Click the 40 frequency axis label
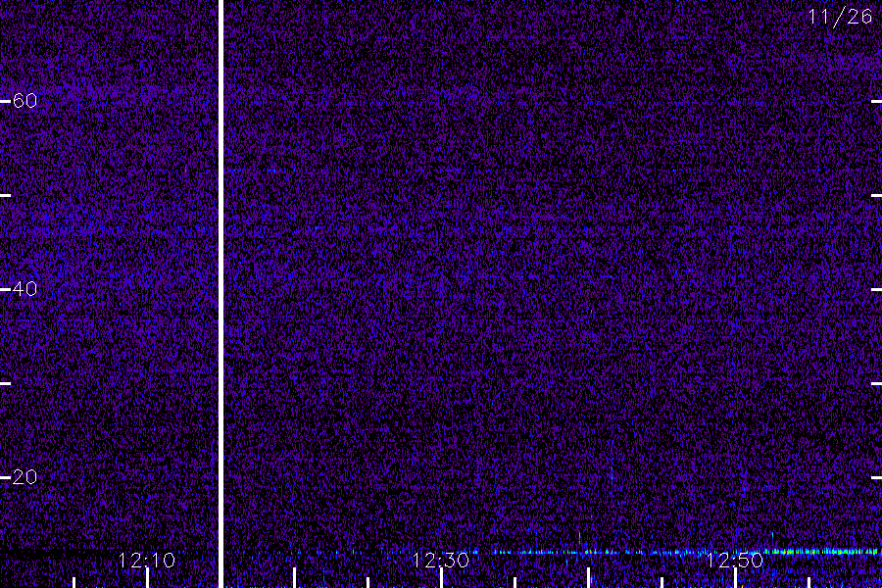 coord(24,289)
